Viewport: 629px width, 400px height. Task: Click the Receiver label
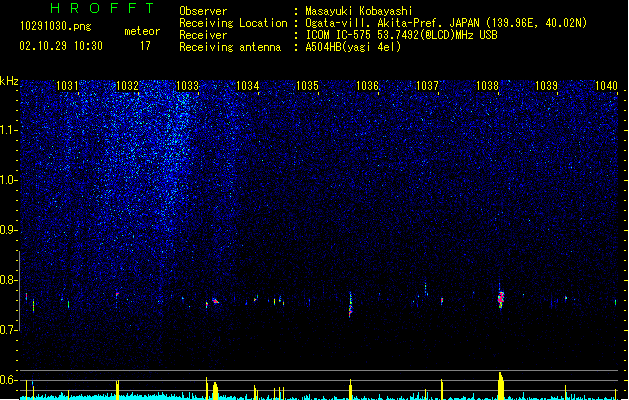pyautogui.click(x=203, y=35)
